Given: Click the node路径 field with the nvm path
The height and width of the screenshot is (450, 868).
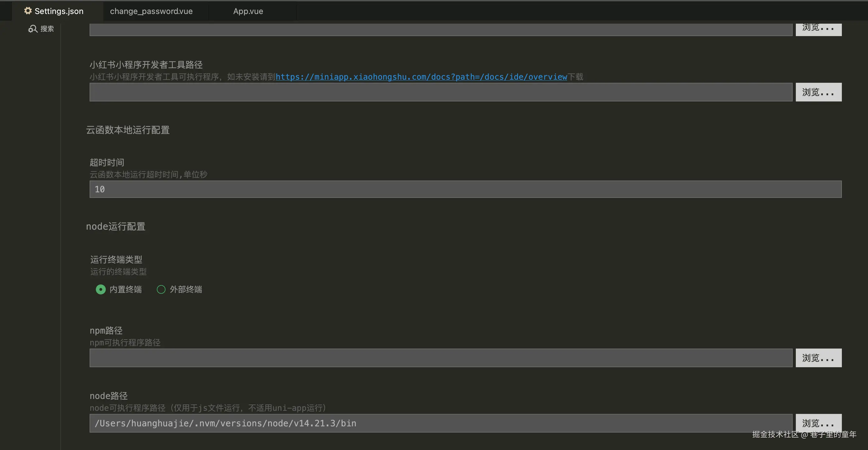Looking at the screenshot, I should (x=441, y=423).
